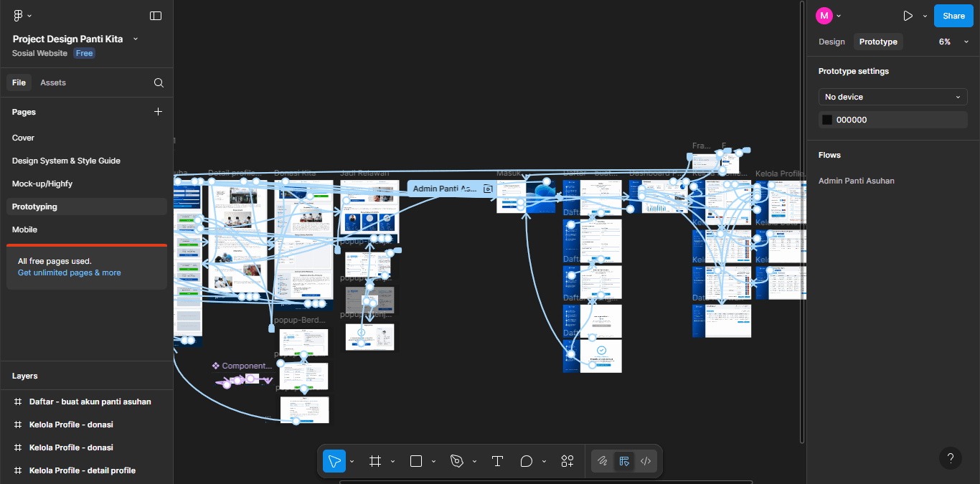This screenshot has height=484, width=980.
Task: Select the Move tool in the toolbar
Action: [333, 461]
